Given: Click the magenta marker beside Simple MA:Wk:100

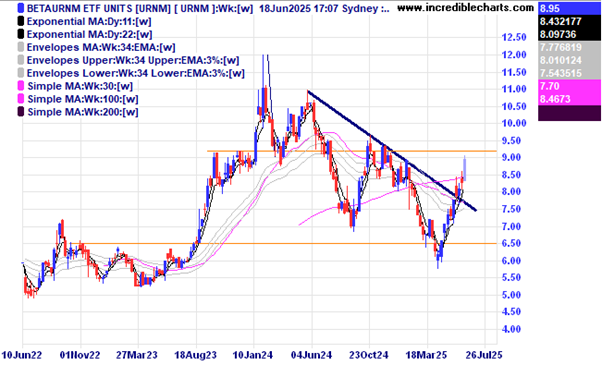Looking at the screenshot, I should pyautogui.click(x=21, y=99).
